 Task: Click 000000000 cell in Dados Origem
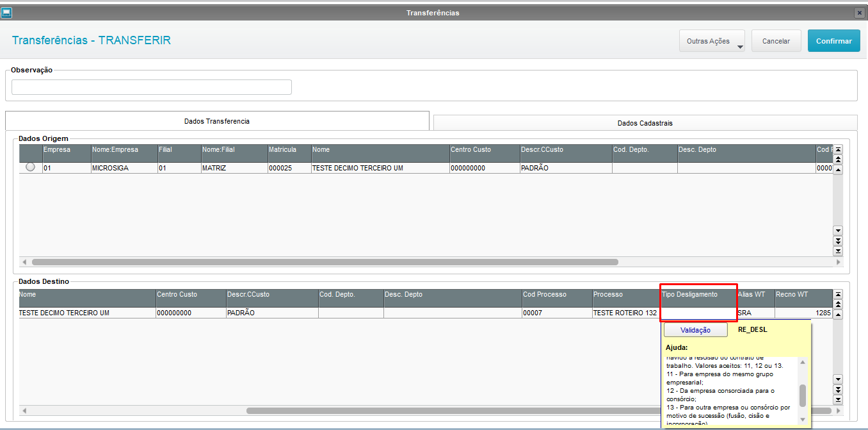pos(484,168)
